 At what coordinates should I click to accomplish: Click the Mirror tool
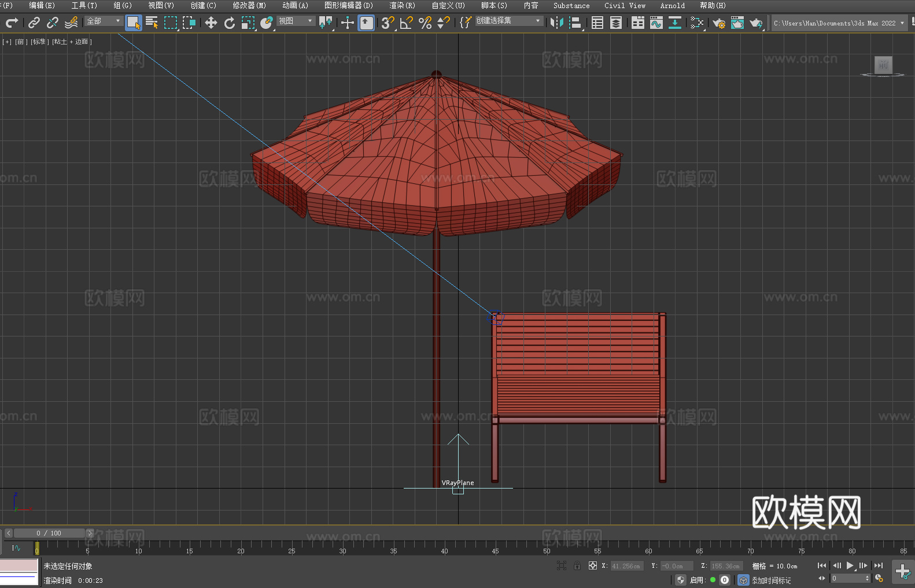[x=557, y=23]
